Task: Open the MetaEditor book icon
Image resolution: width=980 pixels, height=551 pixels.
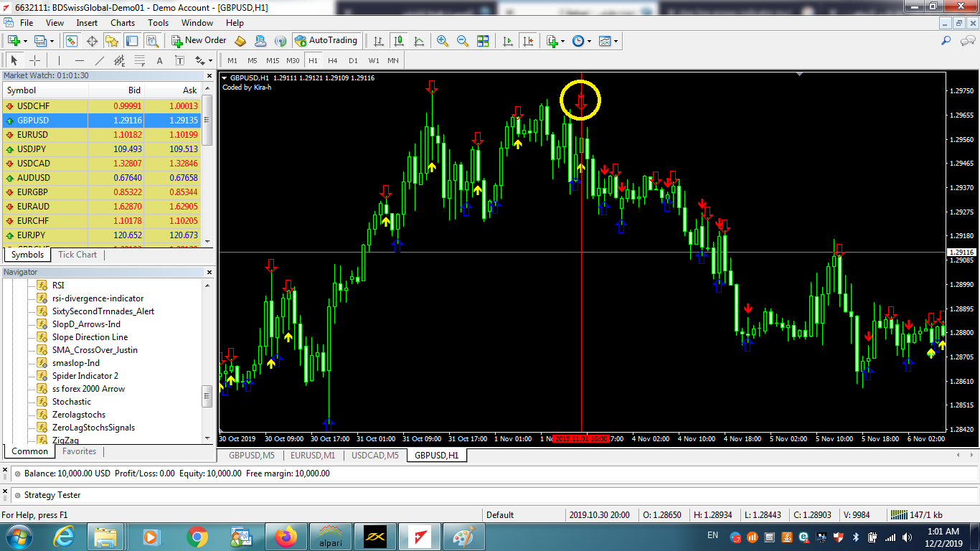Action: [x=240, y=41]
